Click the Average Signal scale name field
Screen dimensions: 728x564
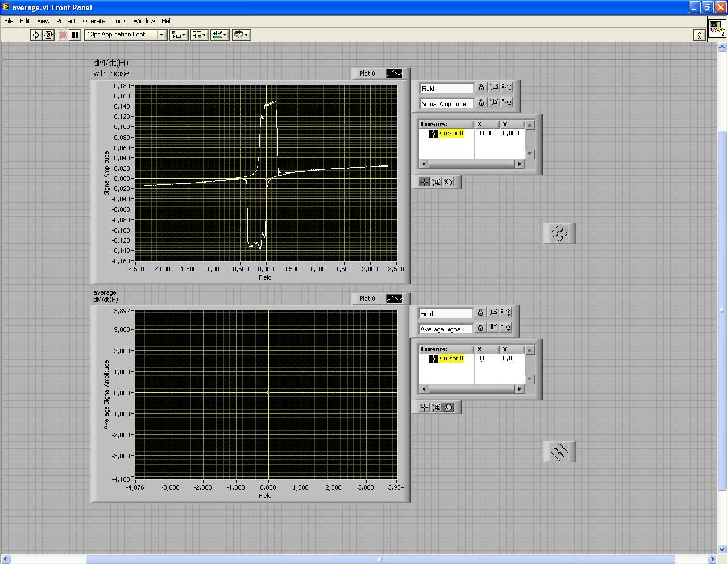tap(445, 329)
